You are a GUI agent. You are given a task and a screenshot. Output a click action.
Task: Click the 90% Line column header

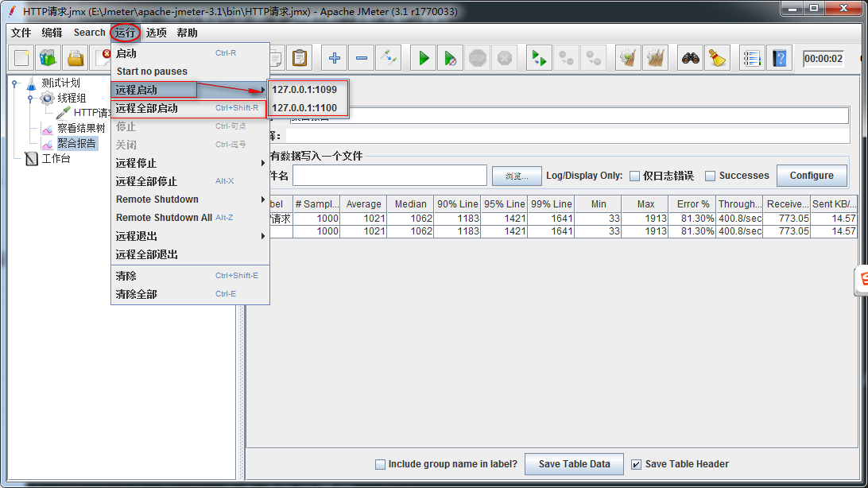tap(457, 204)
